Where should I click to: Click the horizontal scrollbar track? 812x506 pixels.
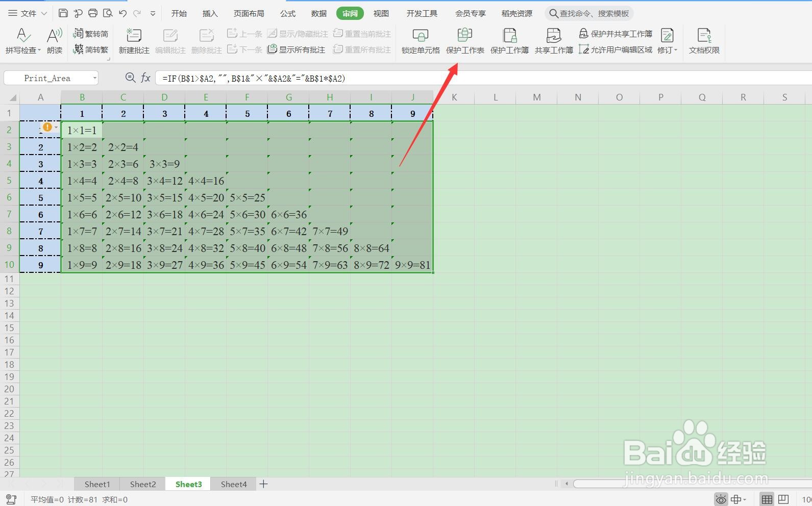(x=692, y=484)
